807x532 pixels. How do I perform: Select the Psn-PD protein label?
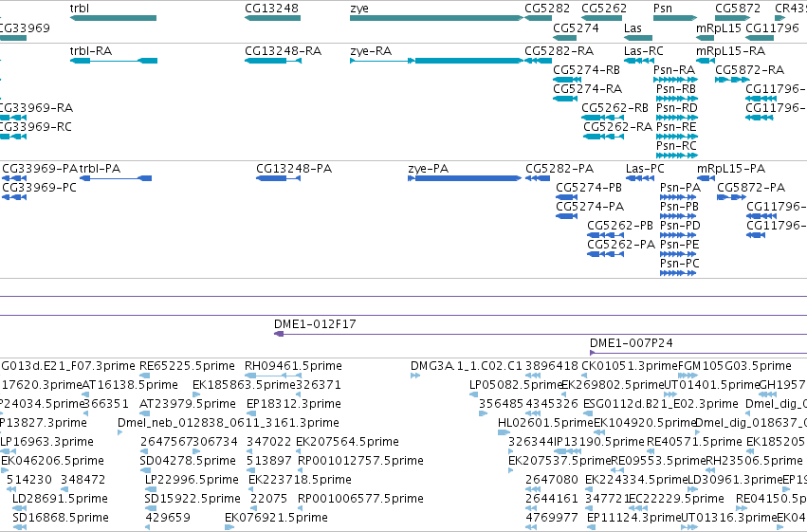680,226
